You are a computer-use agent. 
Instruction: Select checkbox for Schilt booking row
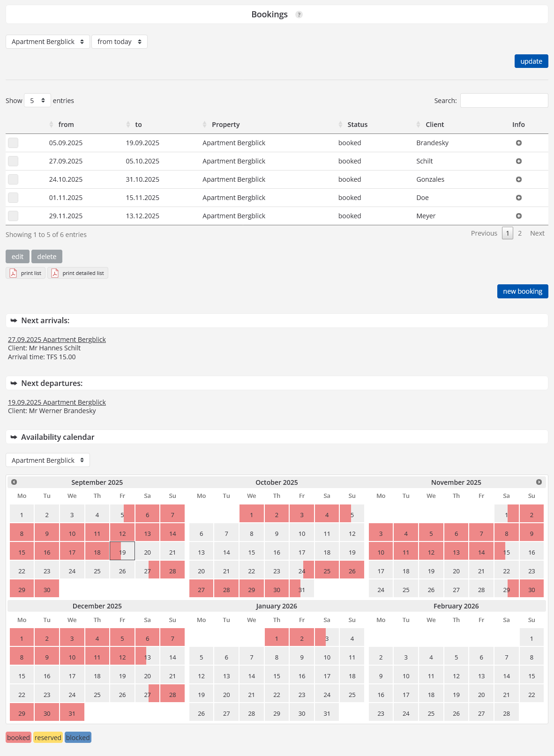point(13,161)
